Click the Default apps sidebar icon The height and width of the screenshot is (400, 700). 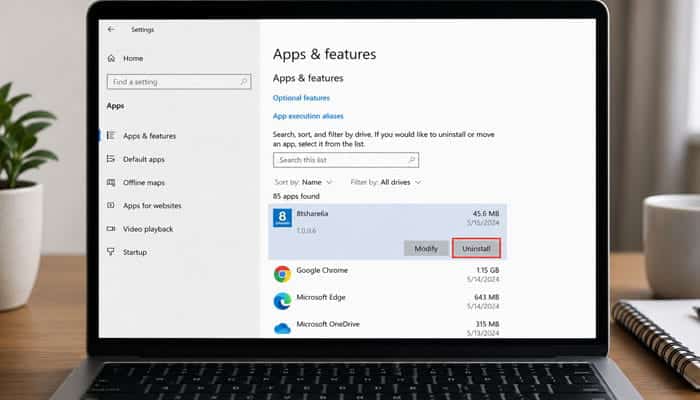(111, 159)
